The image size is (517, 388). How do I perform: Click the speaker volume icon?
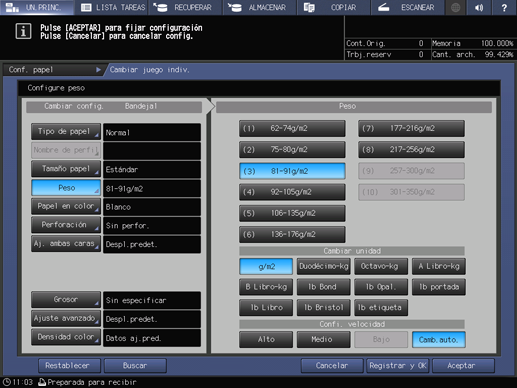pos(479,7)
